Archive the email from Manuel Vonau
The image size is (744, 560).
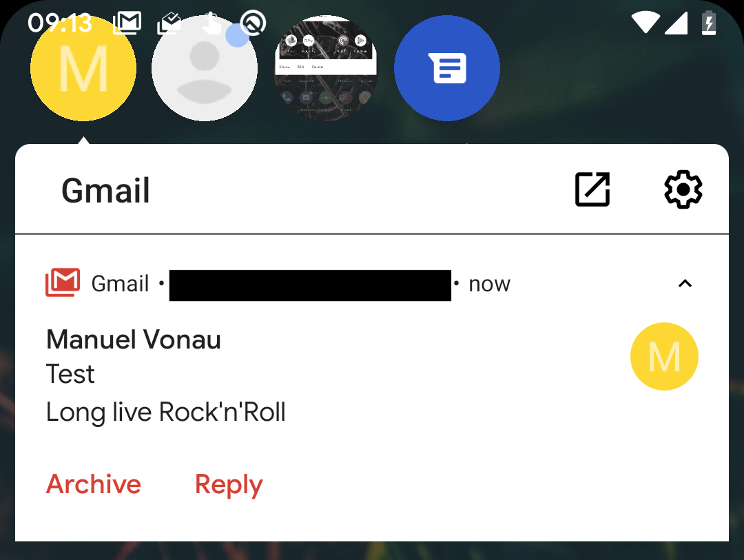coord(94,484)
